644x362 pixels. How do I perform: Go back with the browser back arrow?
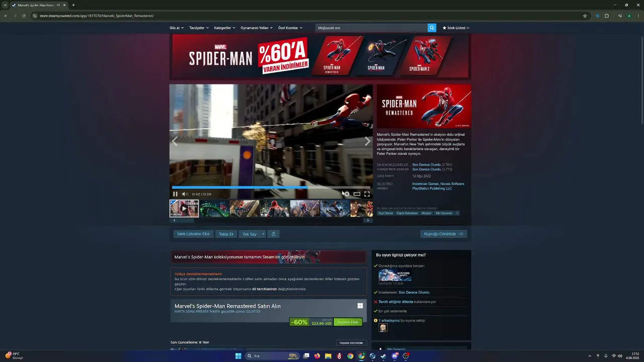coord(6,16)
